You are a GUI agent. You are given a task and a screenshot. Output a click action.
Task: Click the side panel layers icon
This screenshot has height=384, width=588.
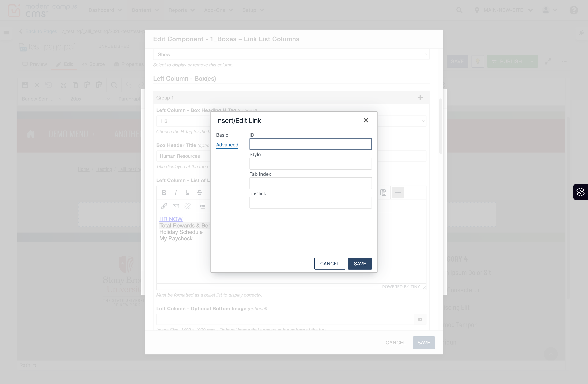(x=580, y=192)
